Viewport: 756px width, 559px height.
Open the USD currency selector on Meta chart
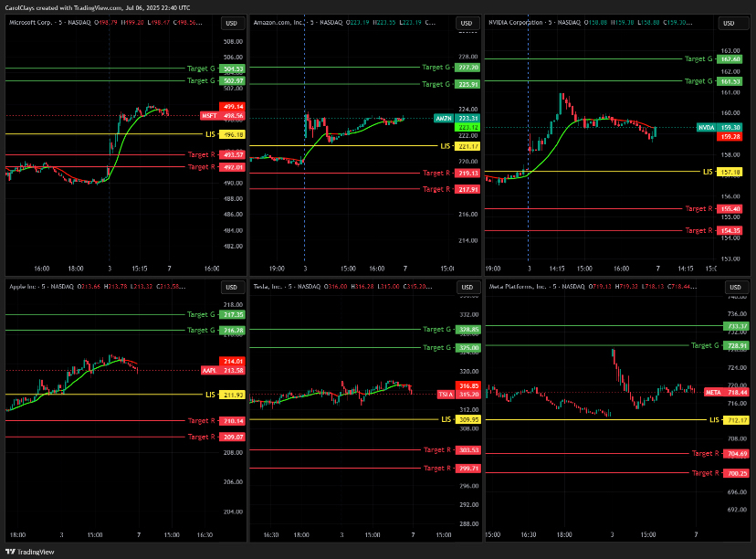click(736, 288)
